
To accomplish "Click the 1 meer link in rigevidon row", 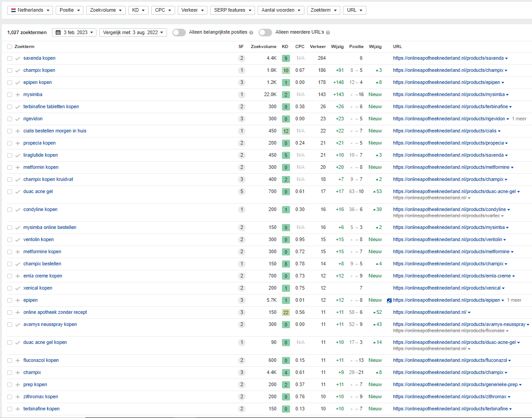I will [519, 119].
